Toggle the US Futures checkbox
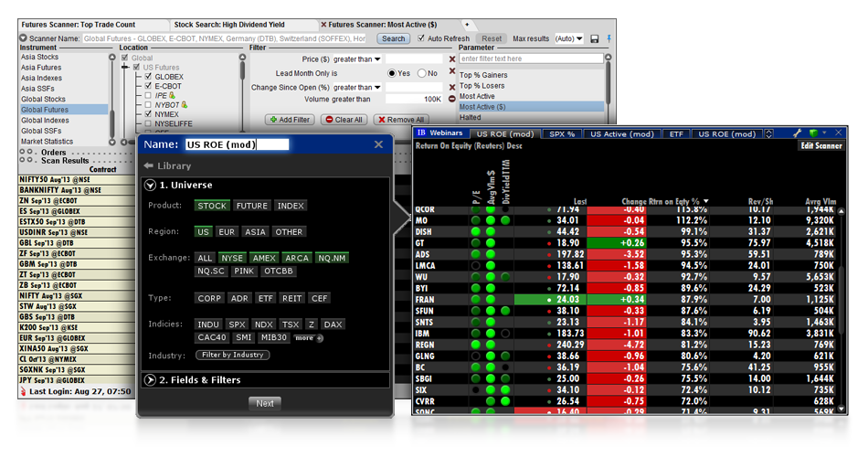The width and height of the screenshot is (868, 457). (137, 67)
